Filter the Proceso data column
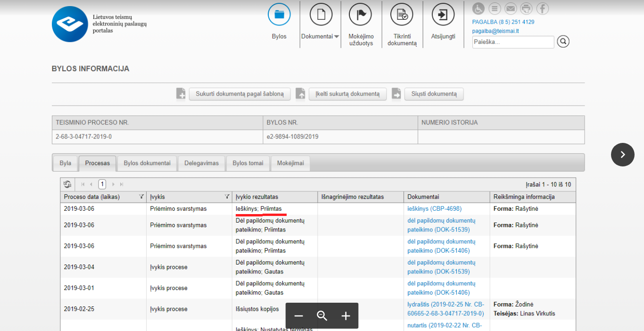 tap(141, 197)
